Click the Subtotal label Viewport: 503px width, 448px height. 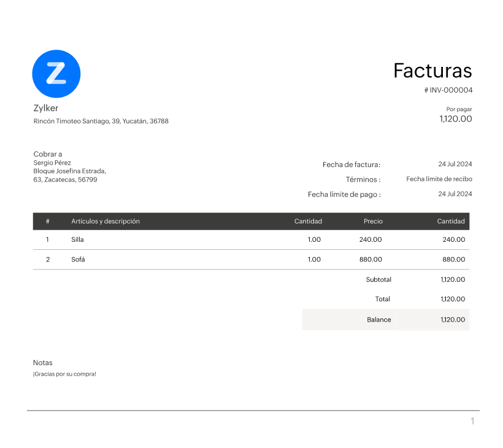(378, 279)
